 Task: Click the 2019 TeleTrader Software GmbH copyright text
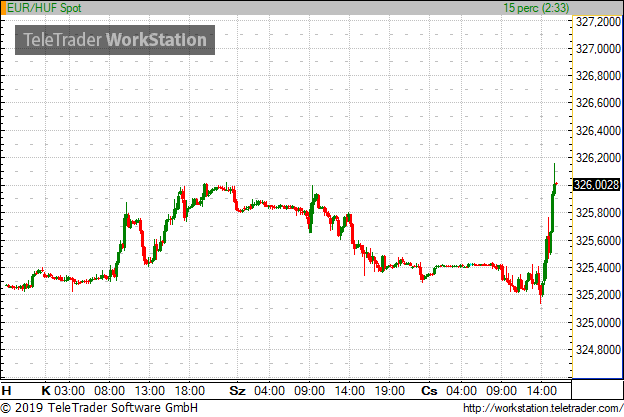point(99,408)
